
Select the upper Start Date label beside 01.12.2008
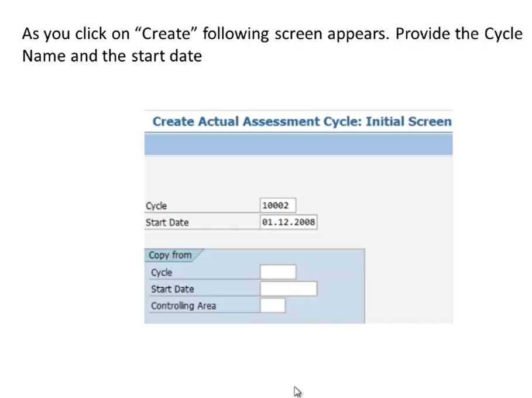167,222
